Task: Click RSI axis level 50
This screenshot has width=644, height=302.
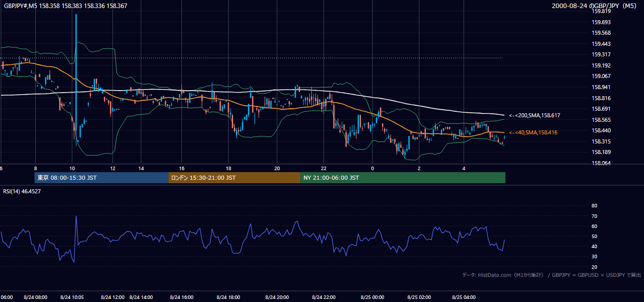Action: (x=594, y=236)
